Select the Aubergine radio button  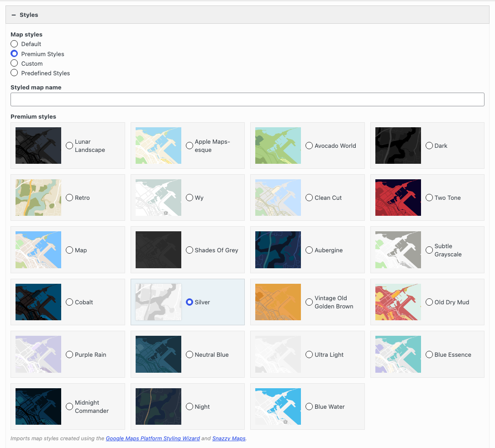coord(309,250)
